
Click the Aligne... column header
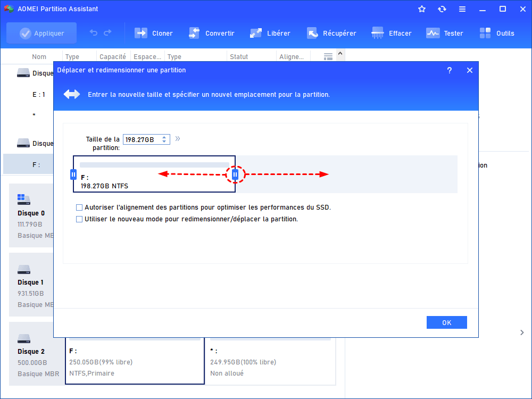(x=292, y=57)
